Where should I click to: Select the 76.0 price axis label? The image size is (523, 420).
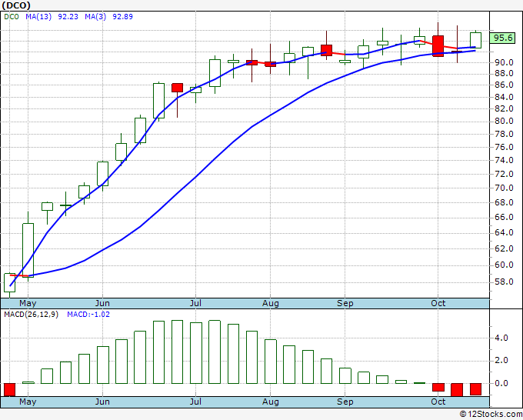504,147
